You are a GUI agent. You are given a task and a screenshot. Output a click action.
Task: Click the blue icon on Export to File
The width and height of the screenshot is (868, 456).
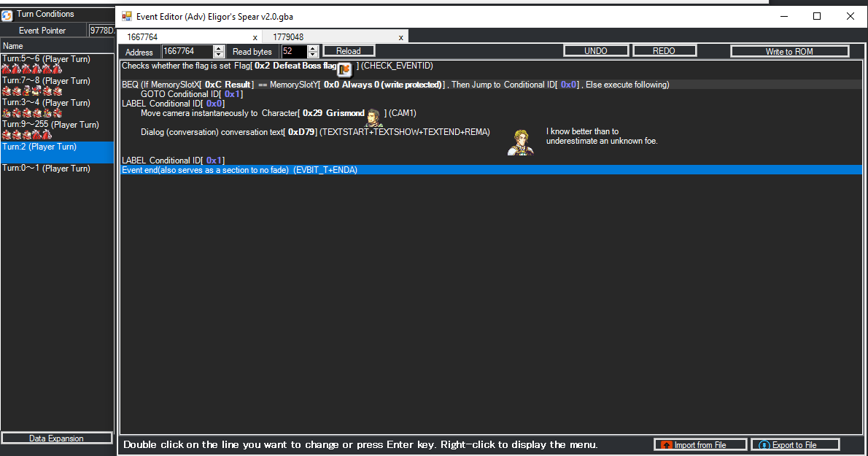pos(764,445)
